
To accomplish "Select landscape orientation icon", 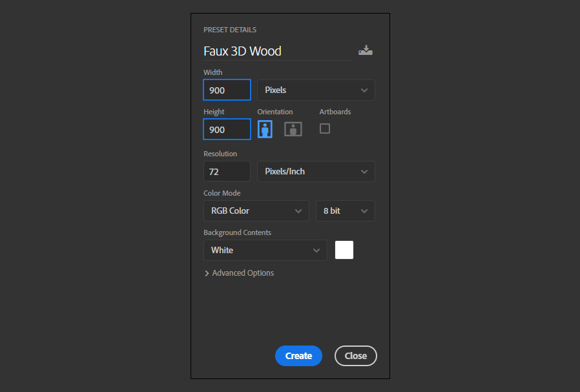I will click(x=293, y=129).
